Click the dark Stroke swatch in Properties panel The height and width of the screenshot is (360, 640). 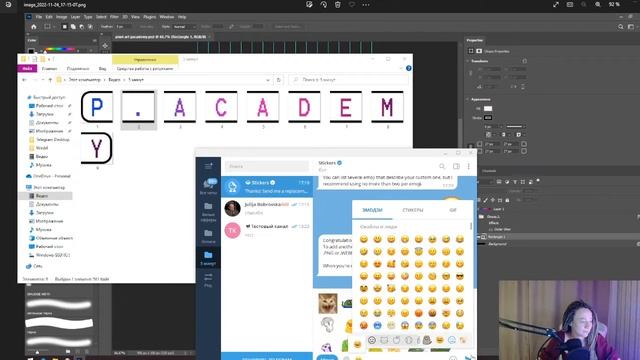coord(488,118)
